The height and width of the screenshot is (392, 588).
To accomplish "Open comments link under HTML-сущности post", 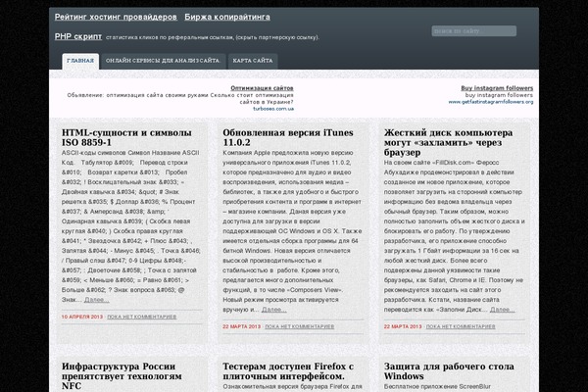I will [x=142, y=317].
